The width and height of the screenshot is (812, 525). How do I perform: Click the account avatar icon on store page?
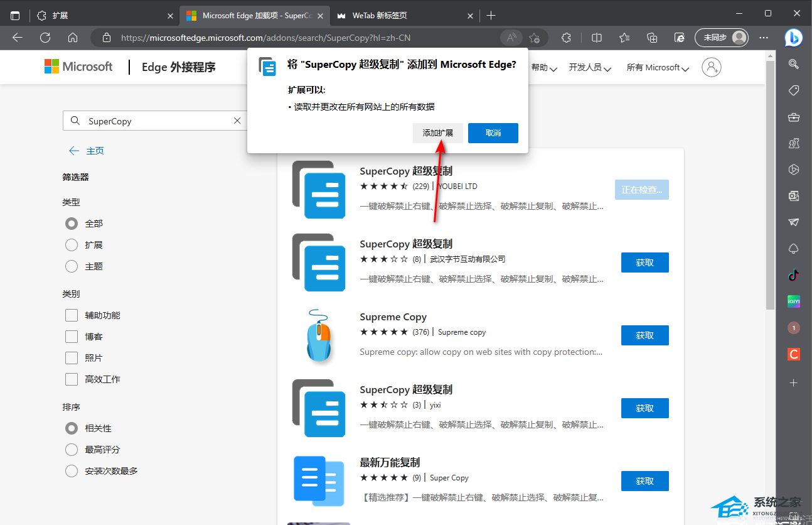point(712,67)
